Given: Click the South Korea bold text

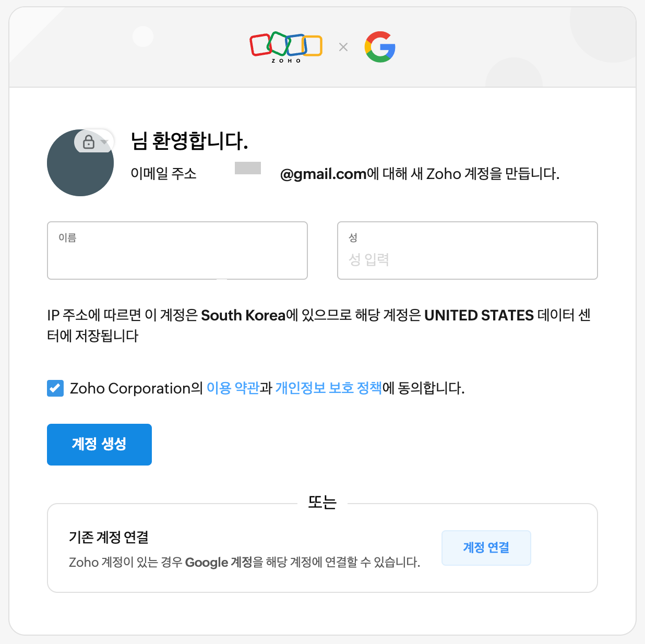Looking at the screenshot, I should [x=244, y=315].
